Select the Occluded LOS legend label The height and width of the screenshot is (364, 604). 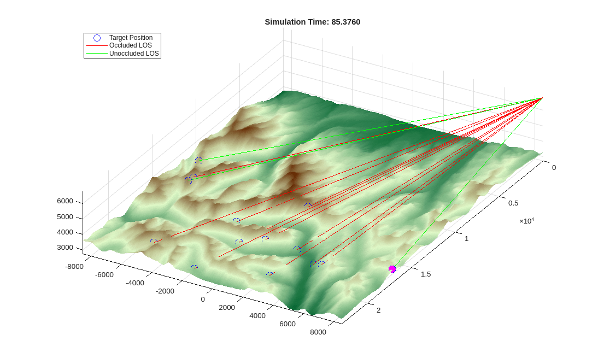130,45
